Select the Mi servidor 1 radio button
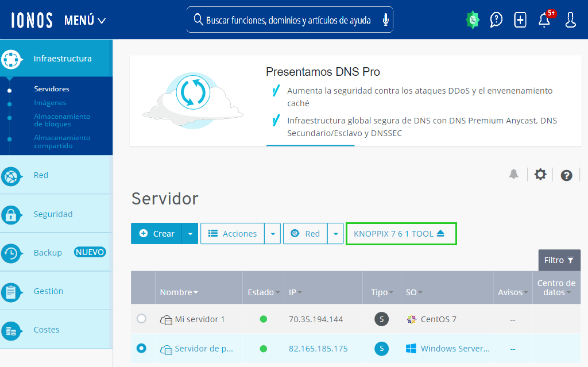Screen dimensions: 588x367 pyautogui.click(x=141, y=319)
